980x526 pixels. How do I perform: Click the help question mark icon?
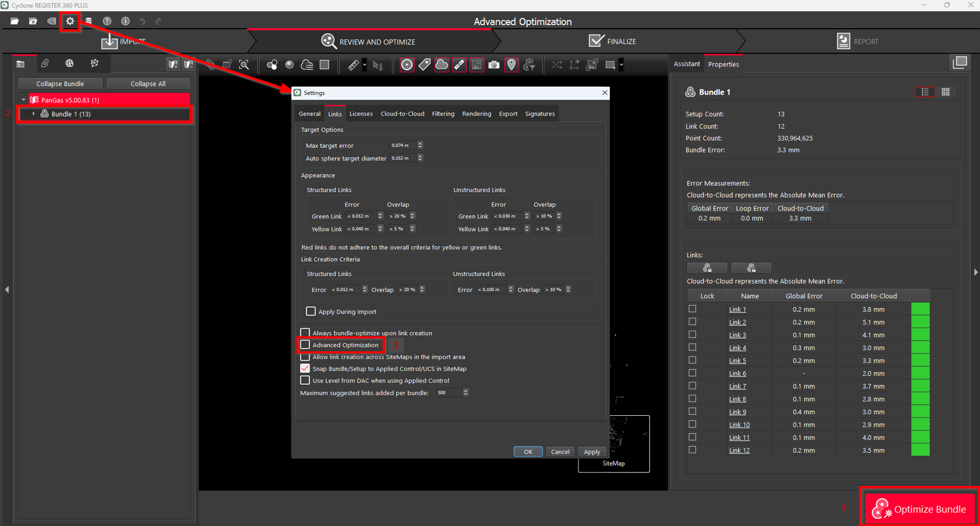pos(107,21)
